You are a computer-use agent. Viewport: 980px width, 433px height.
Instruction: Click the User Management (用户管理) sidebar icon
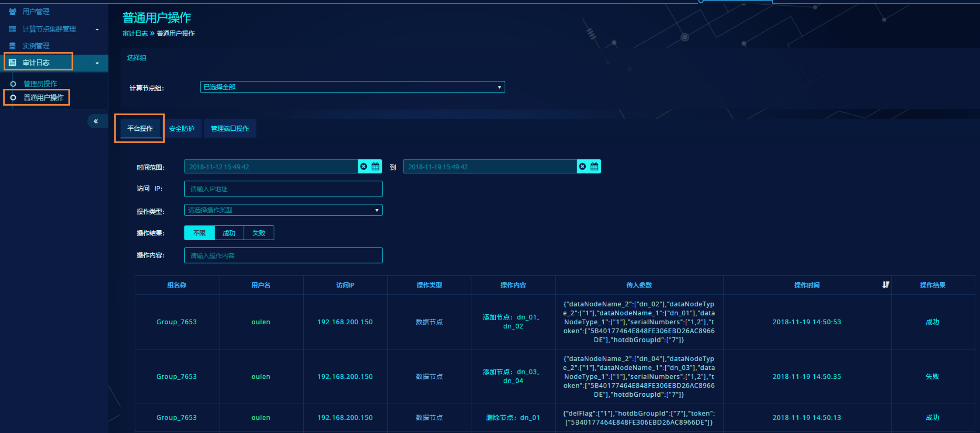click(x=12, y=12)
